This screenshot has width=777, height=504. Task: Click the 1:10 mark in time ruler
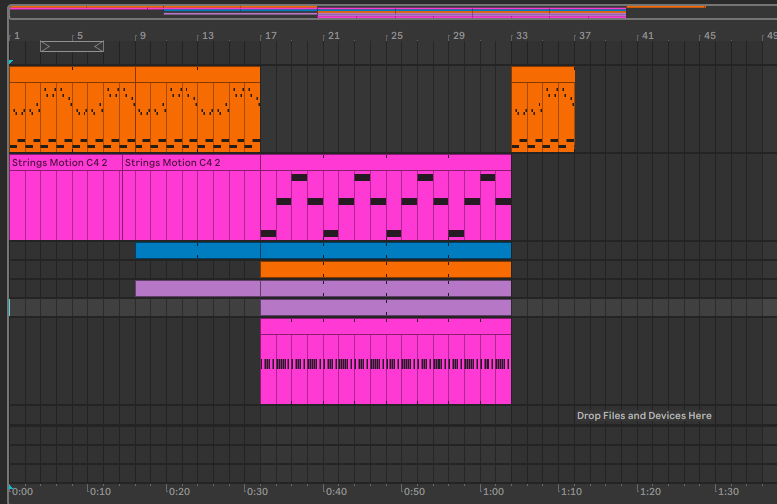click(x=570, y=492)
